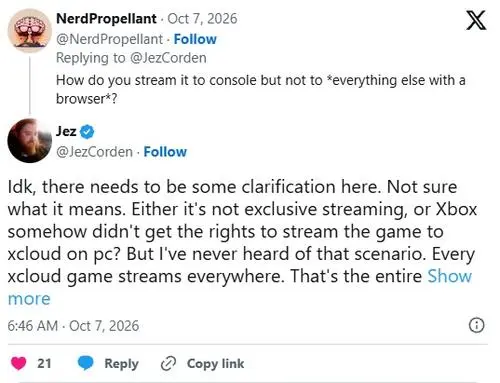Click the @NerdPropellant handle
The height and width of the screenshot is (383, 500).
pyautogui.click(x=109, y=39)
